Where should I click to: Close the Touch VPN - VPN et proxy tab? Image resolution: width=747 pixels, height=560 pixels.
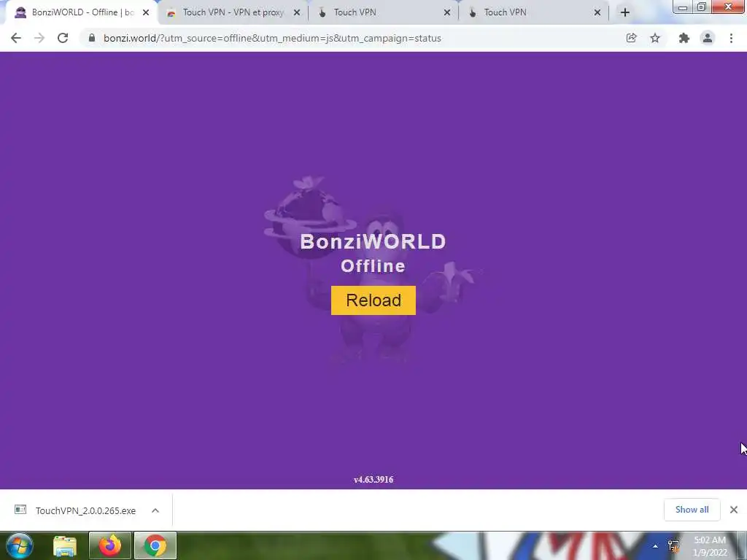(296, 12)
